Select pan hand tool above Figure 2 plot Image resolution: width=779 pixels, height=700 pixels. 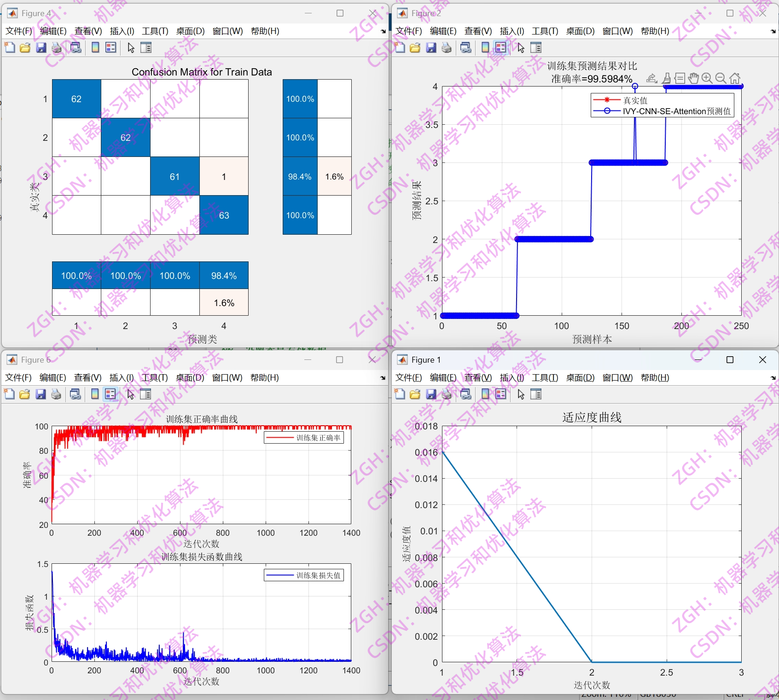(694, 78)
